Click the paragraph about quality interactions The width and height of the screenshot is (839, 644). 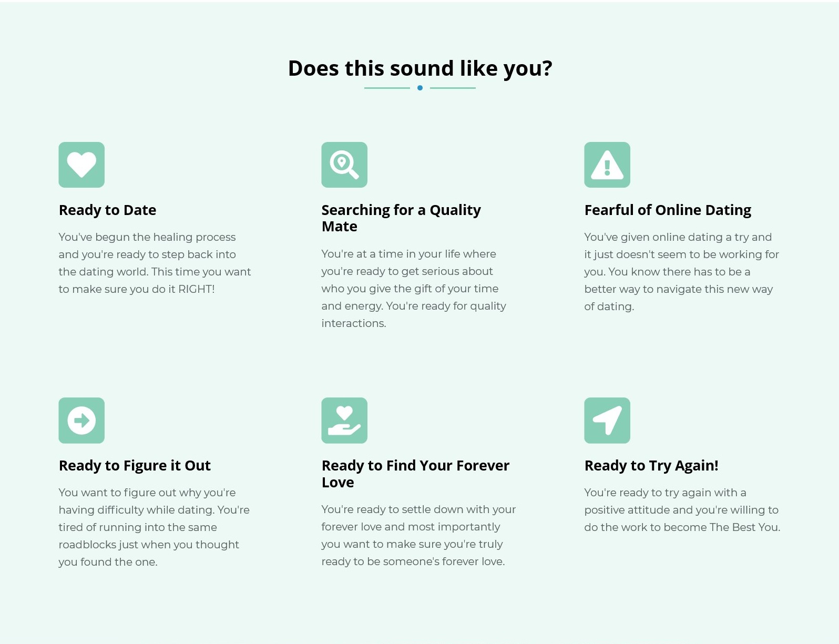(414, 289)
